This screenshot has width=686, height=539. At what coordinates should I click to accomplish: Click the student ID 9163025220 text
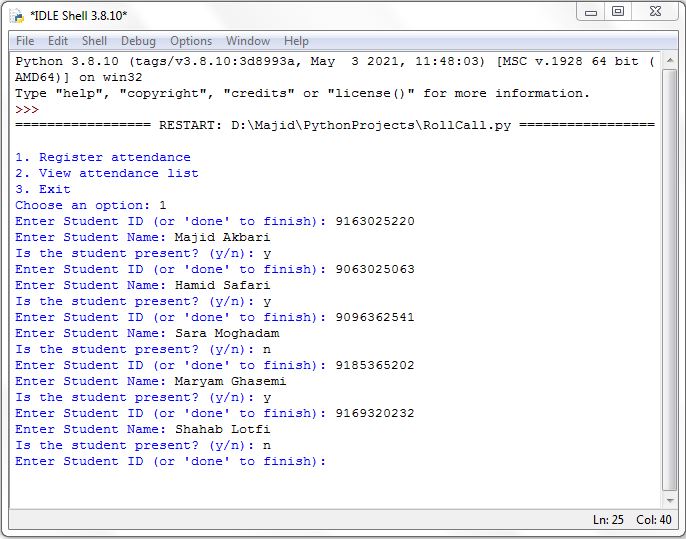point(374,221)
